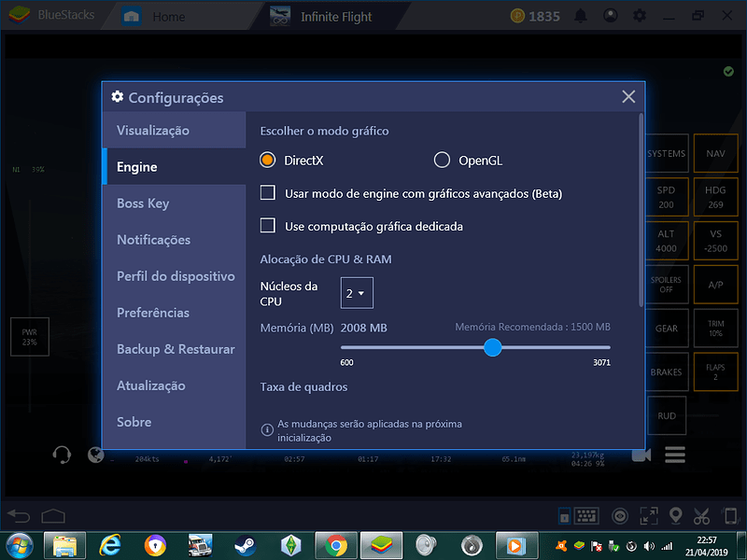Open the Visualização settings tab

175,130
